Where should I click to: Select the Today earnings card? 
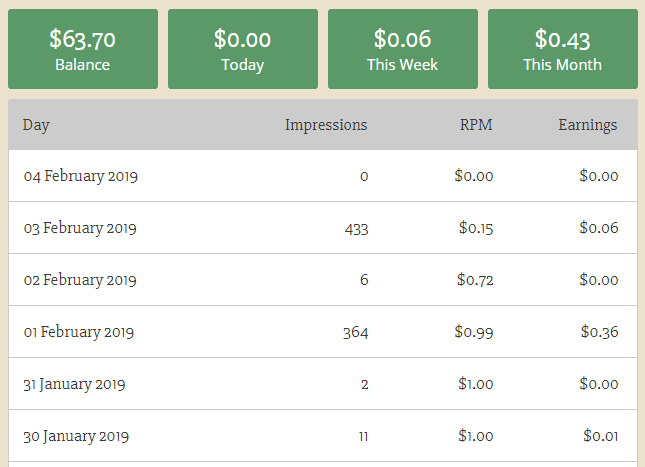[x=243, y=50]
